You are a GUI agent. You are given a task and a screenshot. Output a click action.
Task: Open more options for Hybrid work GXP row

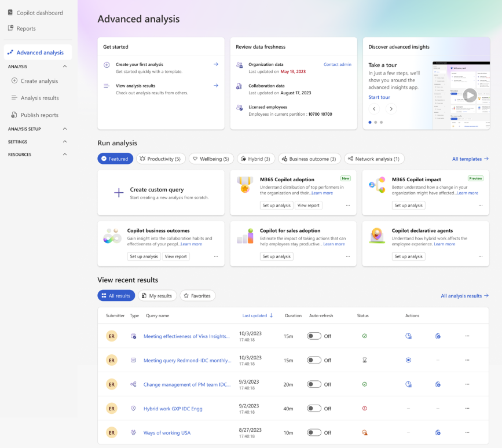click(x=467, y=408)
